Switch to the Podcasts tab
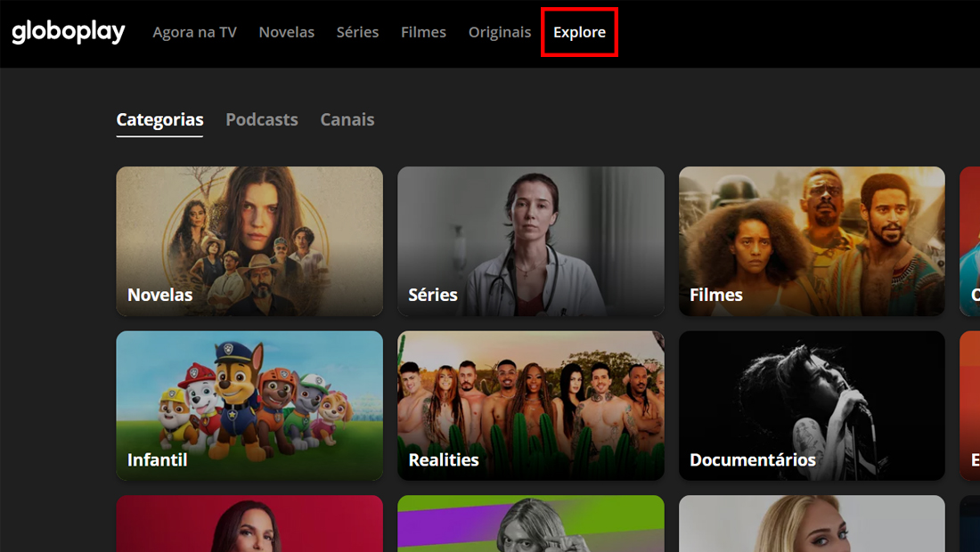The image size is (980, 552). click(262, 120)
